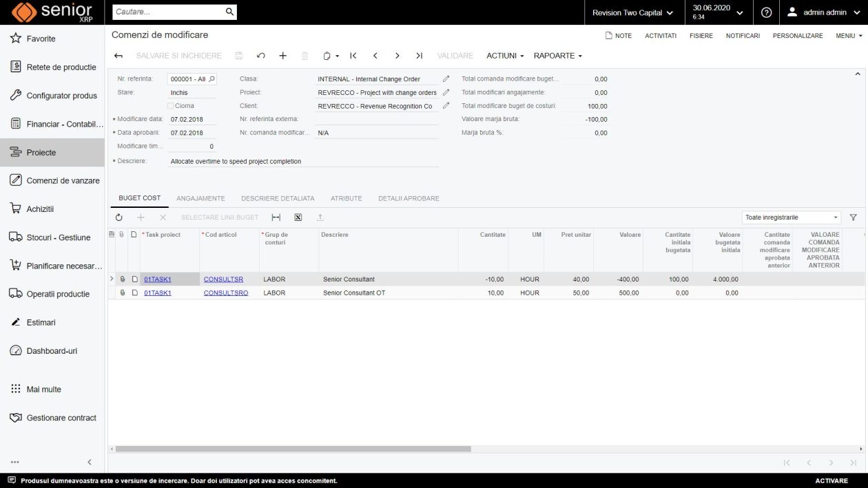Open the copy/paste clipboard icon menu
Image resolution: width=868 pixels, height=488 pixels.
coord(329,55)
